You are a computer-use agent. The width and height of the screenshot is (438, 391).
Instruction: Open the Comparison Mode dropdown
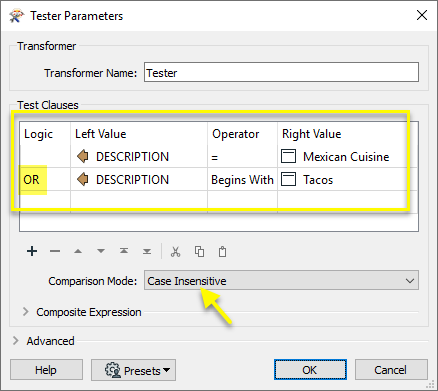pyautogui.click(x=281, y=280)
